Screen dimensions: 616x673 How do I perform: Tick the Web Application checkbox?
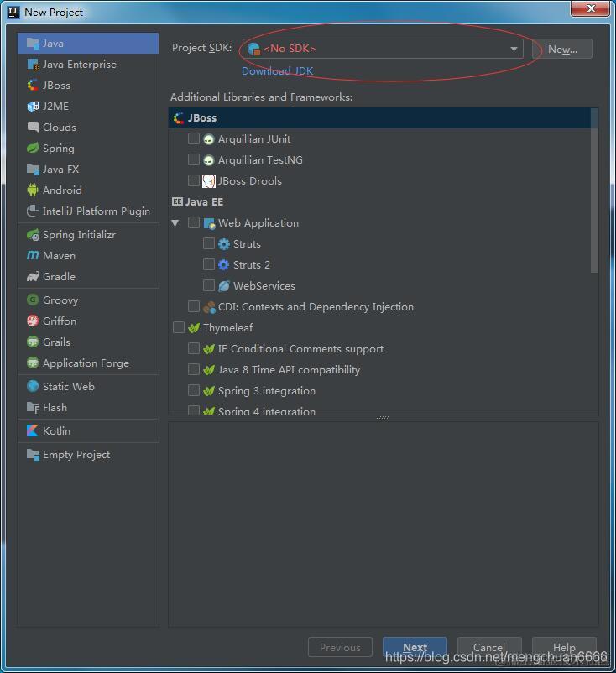[194, 222]
